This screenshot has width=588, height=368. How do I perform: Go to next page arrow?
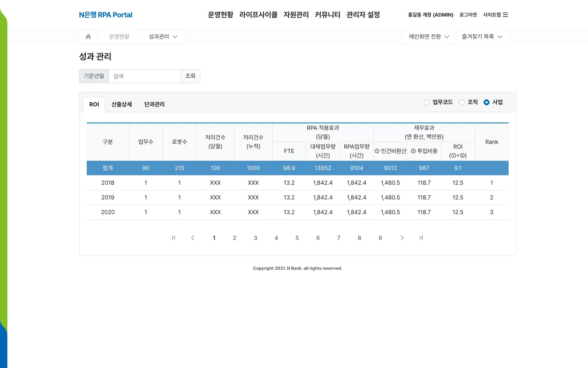pyautogui.click(x=402, y=238)
